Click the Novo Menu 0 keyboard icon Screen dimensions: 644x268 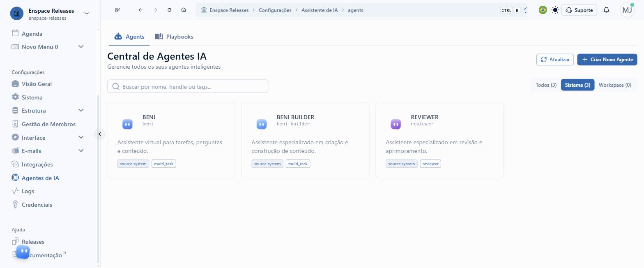tap(15, 47)
